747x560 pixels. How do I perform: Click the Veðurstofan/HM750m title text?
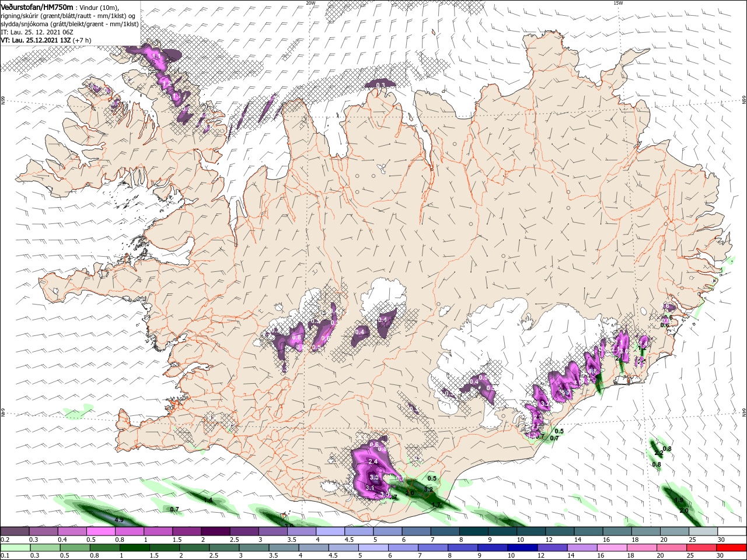(37, 6)
